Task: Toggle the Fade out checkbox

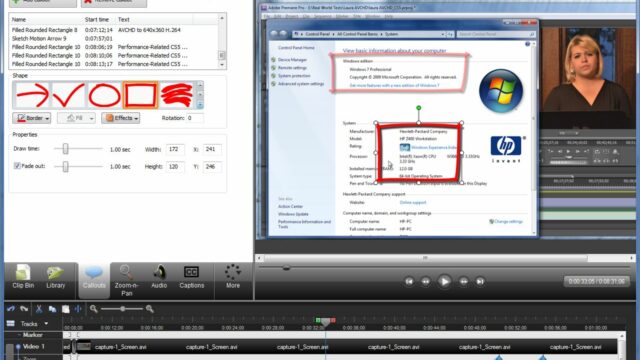Action: click(17, 166)
